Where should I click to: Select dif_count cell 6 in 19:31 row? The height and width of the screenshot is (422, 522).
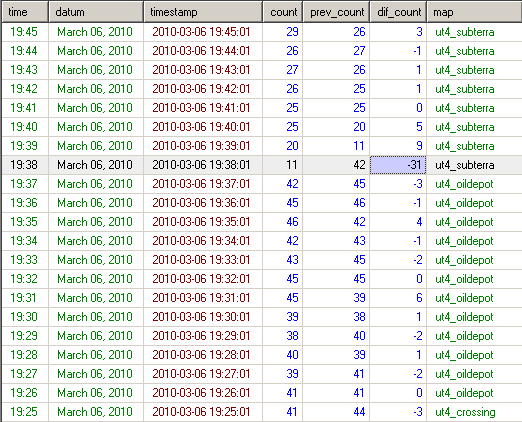coord(398,298)
